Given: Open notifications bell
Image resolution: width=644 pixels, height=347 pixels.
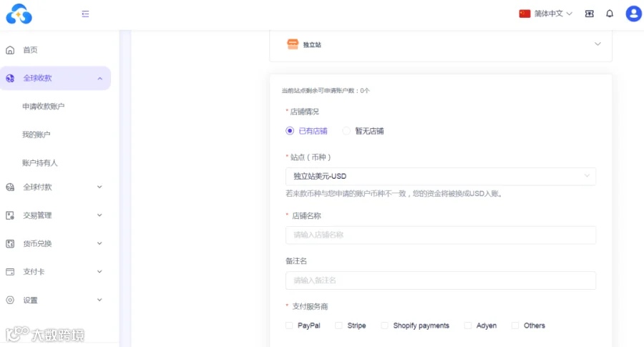Looking at the screenshot, I should pyautogui.click(x=610, y=14).
